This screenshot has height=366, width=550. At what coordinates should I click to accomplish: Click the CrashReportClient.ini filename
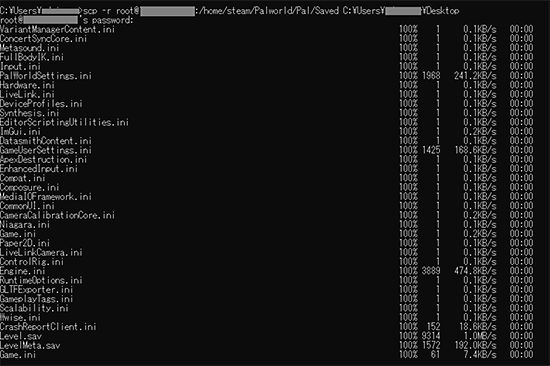[x=48, y=327]
